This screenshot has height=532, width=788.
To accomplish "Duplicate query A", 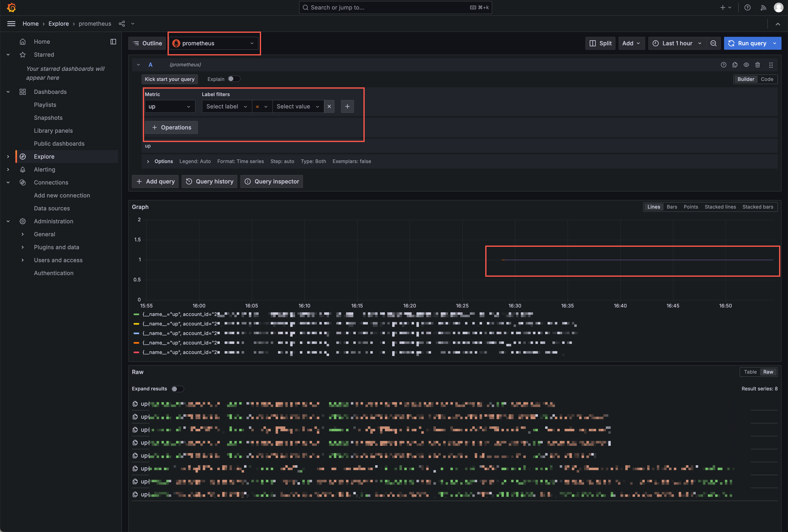I will 735,65.
